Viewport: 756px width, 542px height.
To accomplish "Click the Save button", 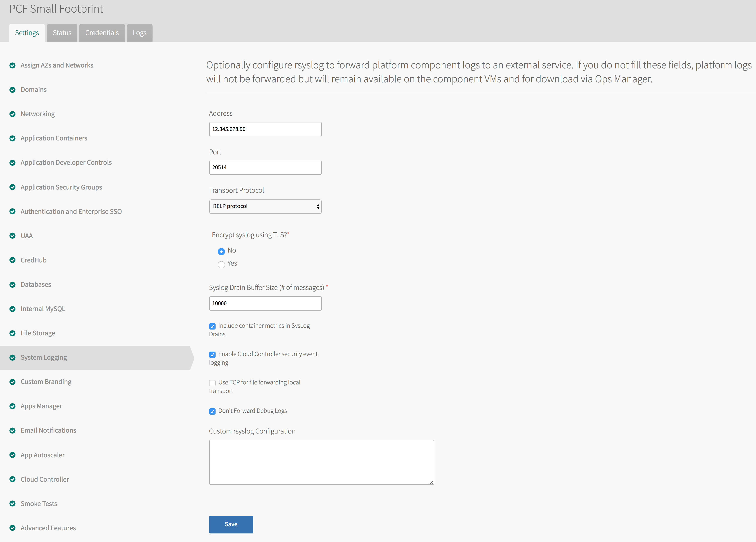I will pos(231,524).
